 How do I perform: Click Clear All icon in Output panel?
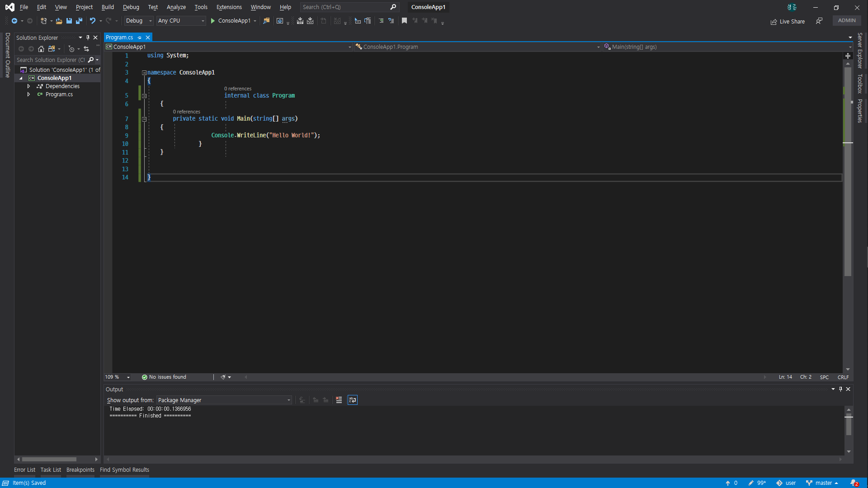[x=339, y=400]
